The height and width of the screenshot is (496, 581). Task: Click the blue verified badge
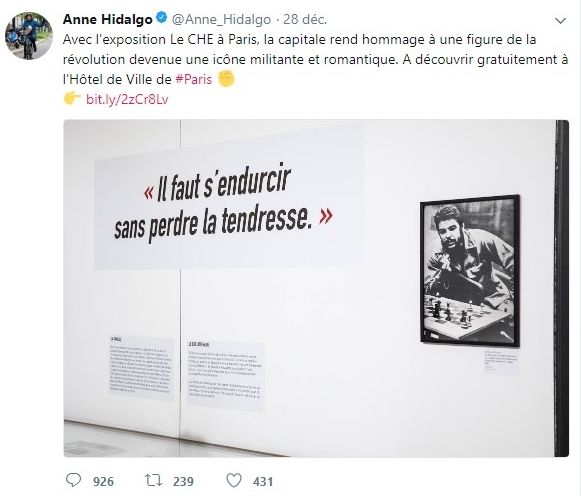(161, 19)
